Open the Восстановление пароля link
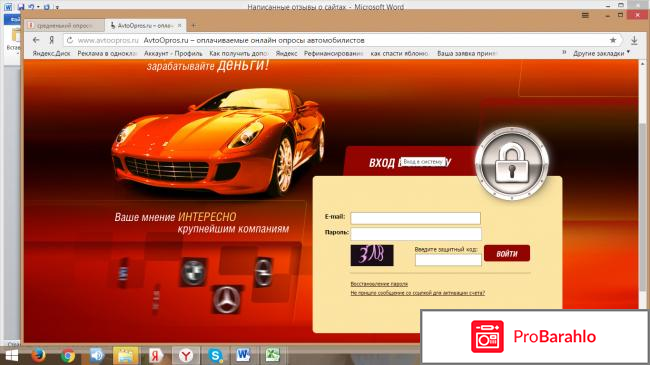 point(379,284)
